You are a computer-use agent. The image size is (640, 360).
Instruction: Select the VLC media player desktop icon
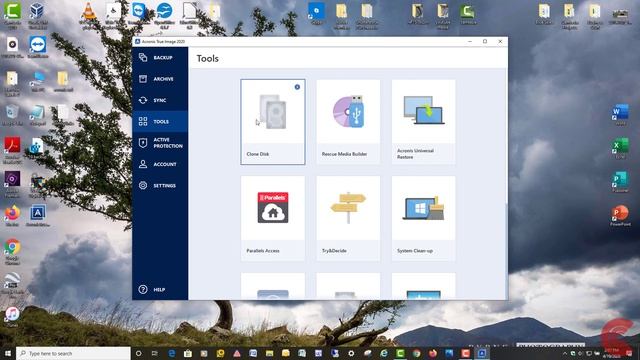tap(88, 16)
